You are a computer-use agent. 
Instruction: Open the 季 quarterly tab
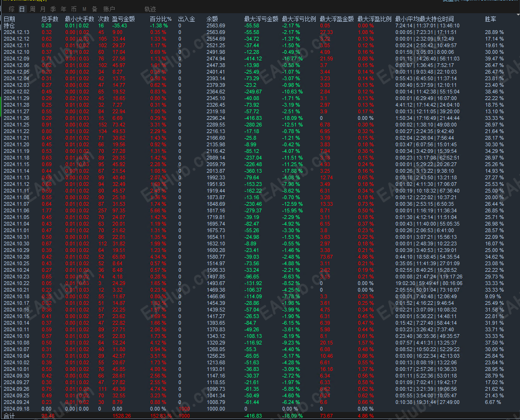pyautogui.click(x=53, y=9)
